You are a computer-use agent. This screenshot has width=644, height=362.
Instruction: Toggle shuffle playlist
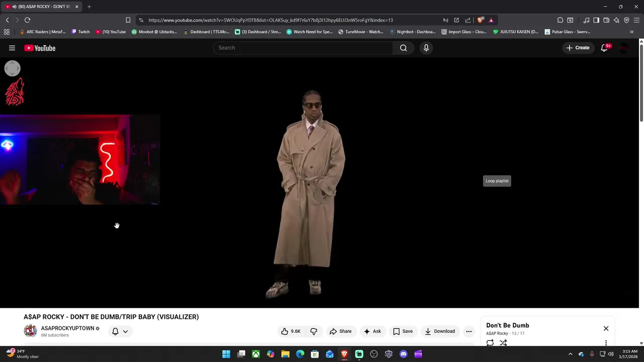click(x=503, y=343)
